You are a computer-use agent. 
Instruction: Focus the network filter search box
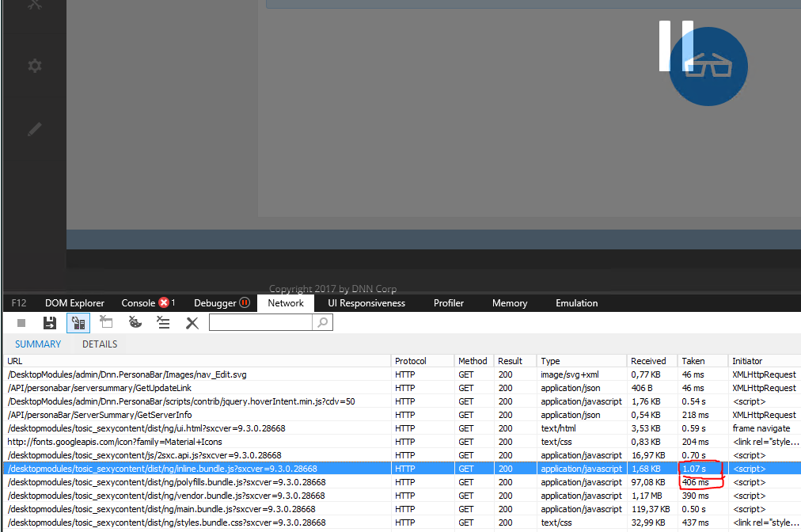coord(261,322)
